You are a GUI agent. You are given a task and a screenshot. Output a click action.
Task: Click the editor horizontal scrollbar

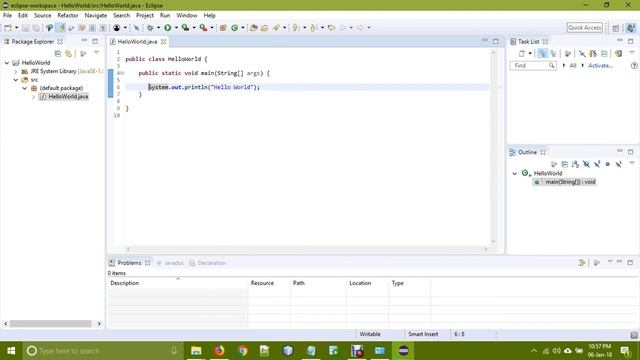307,249
